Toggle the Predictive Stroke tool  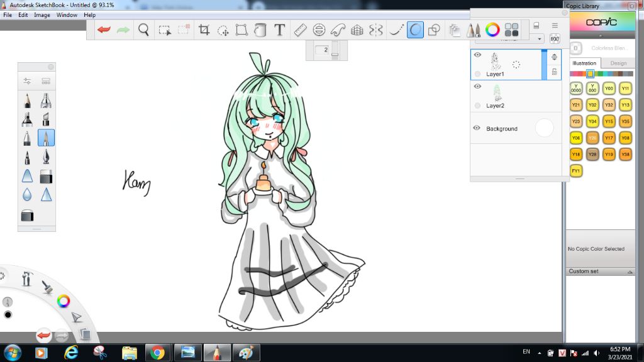(415, 30)
